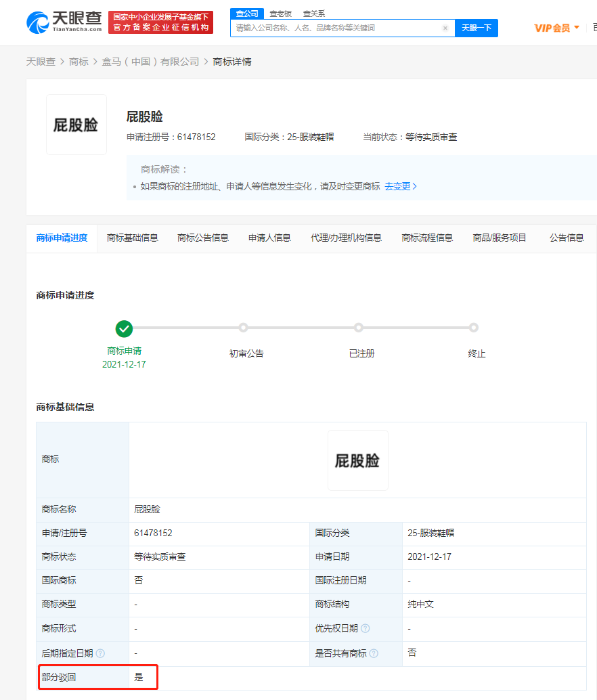Select the 查老板 search tab
Screen dimensions: 597x700
[x=281, y=14]
